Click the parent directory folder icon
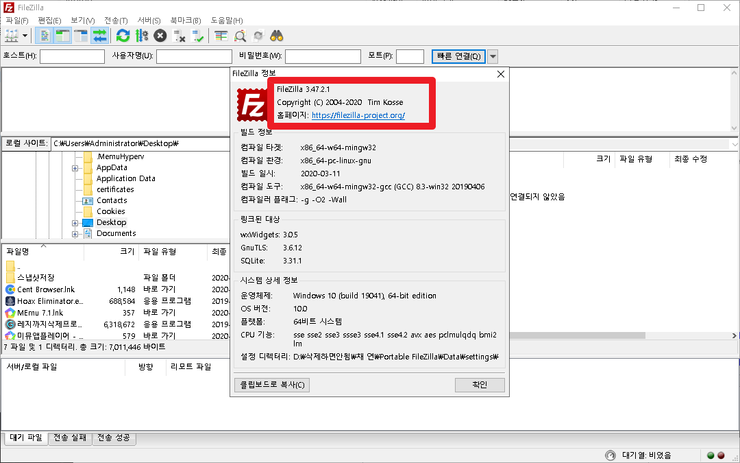The width and height of the screenshot is (740, 463). (10, 266)
